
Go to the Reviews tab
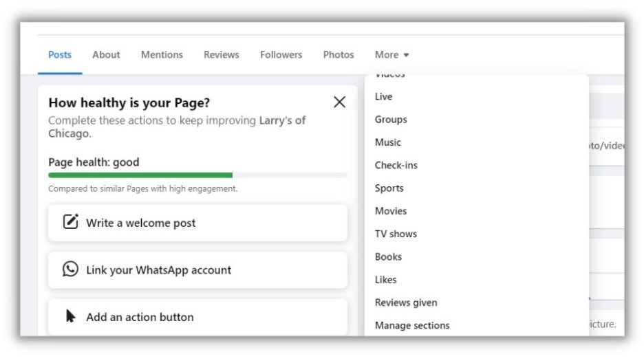click(x=221, y=55)
